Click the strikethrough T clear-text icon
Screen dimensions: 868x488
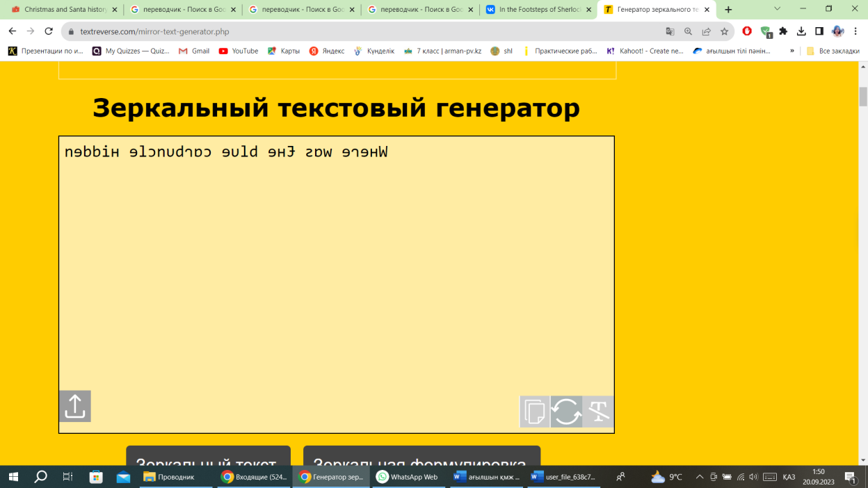tap(598, 412)
